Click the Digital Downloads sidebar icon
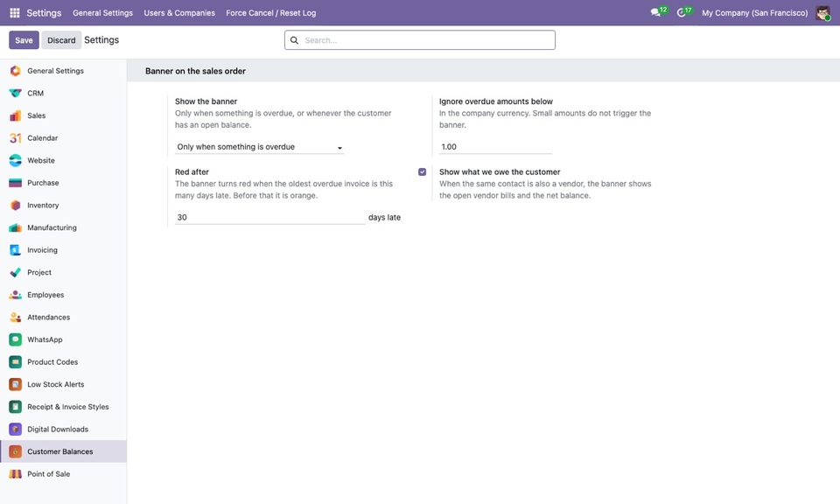 pos(16,430)
